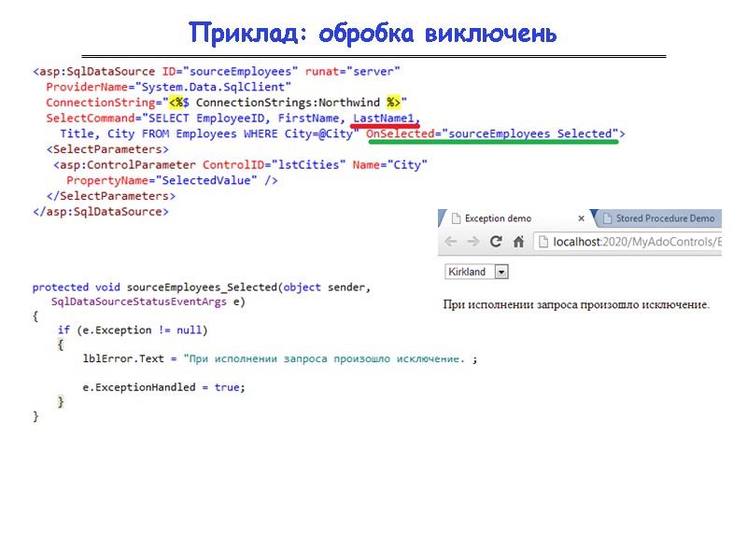
Task: Click the ProviderName="System.Data.SqlClient" line
Action: pyautogui.click(x=168, y=87)
